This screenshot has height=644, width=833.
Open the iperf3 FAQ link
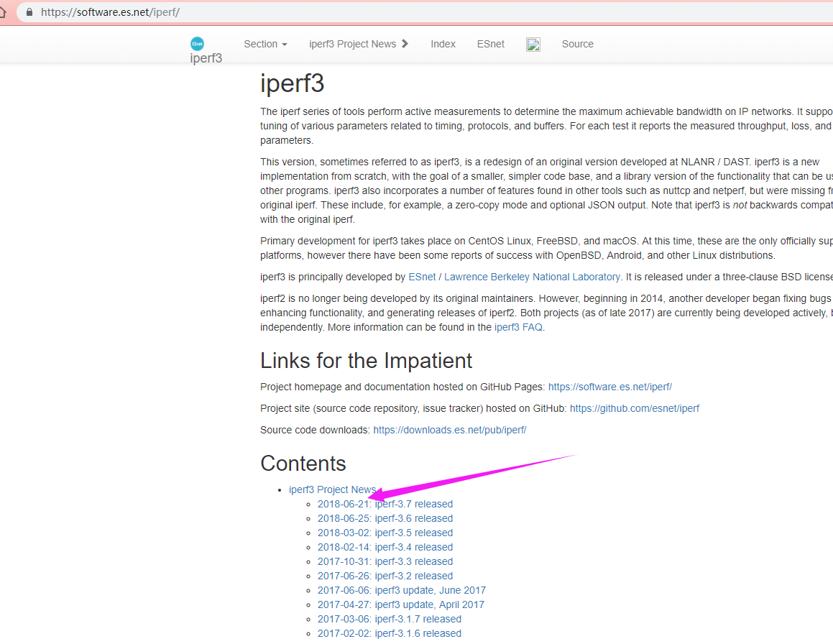pos(517,327)
